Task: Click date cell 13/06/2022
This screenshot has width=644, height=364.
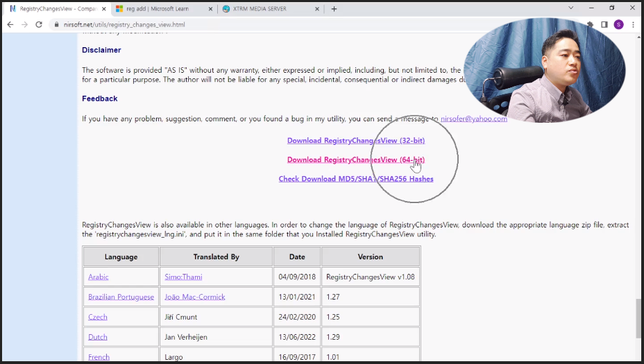Action: (x=297, y=337)
